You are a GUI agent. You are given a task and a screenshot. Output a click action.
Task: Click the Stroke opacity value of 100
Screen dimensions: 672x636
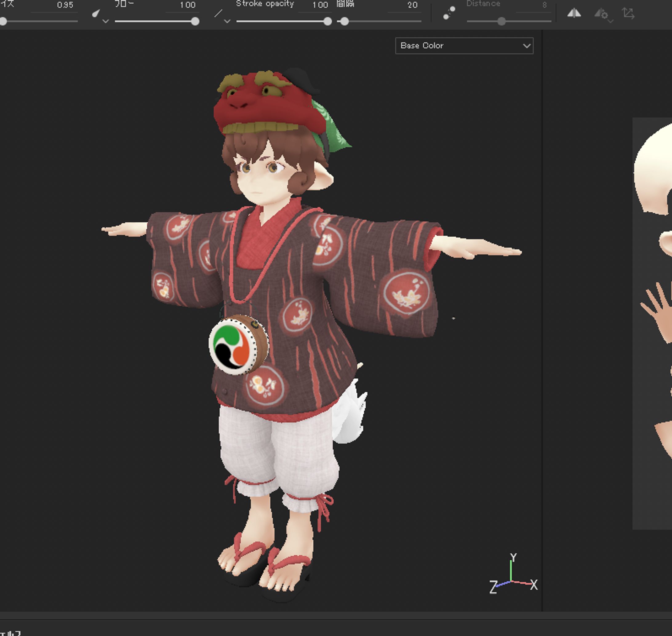320,5
